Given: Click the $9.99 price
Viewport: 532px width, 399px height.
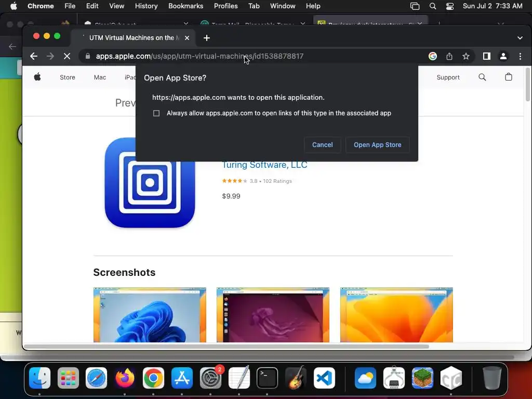Looking at the screenshot, I should (x=231, y=196).
